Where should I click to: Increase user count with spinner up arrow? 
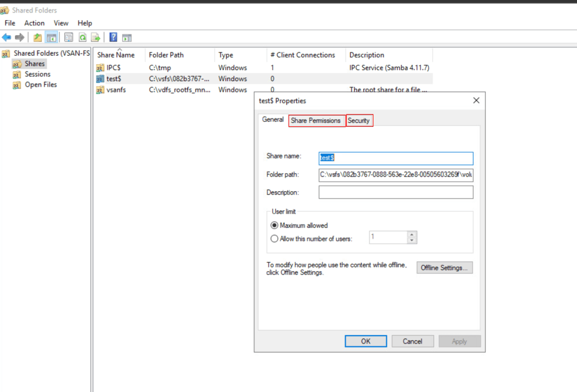point(412,235)
